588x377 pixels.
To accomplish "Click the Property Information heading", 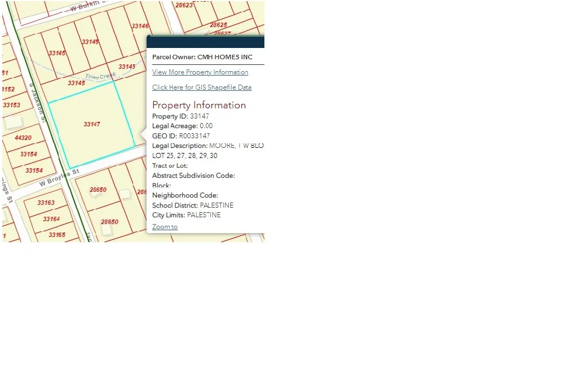I will click(x=199, y=105).
